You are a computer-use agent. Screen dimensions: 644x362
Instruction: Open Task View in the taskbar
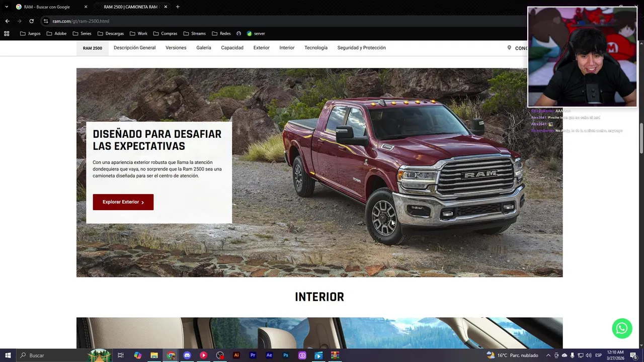pos(121,355)
